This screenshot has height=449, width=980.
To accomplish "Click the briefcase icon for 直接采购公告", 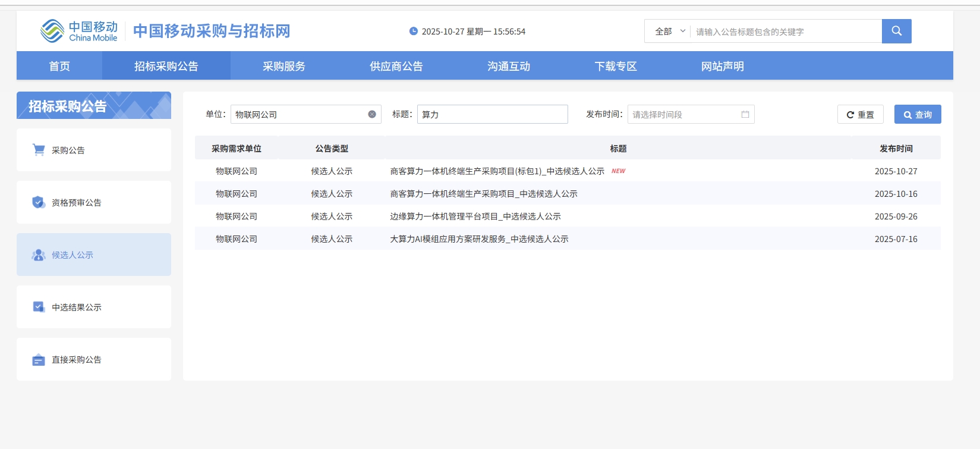I will [x=39, y=360].
